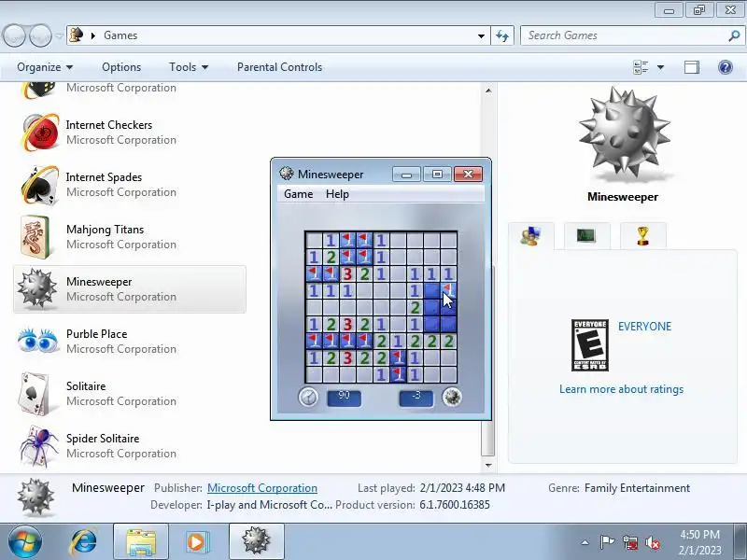The width and height of the screenshot is (747, 560).
Task: Open Learn more about ratings link
Action: (x=621, y=389)
